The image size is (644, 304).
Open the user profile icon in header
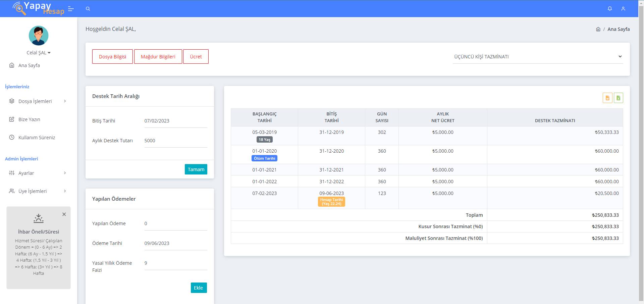pos(623,9)
